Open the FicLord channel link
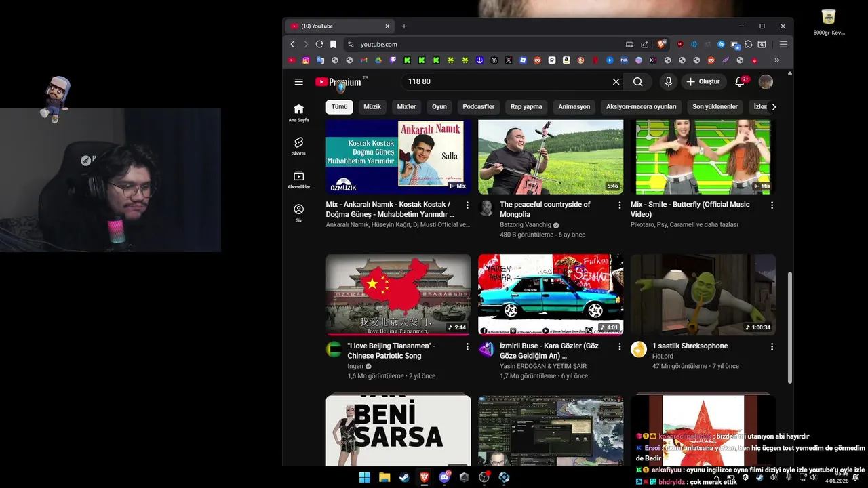The image size is (868, 488). [663, 356]
